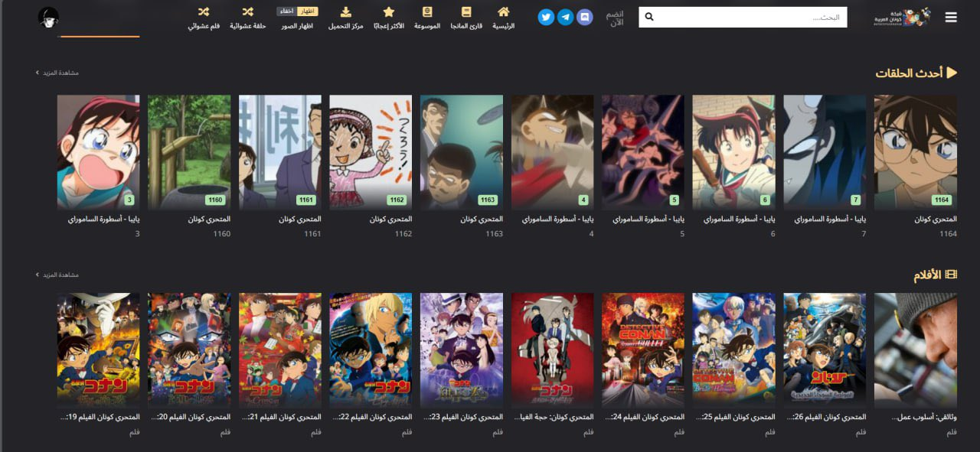Click the انضم الآن text
Viewport: 980px width, 452px height.
click(615, 18)
